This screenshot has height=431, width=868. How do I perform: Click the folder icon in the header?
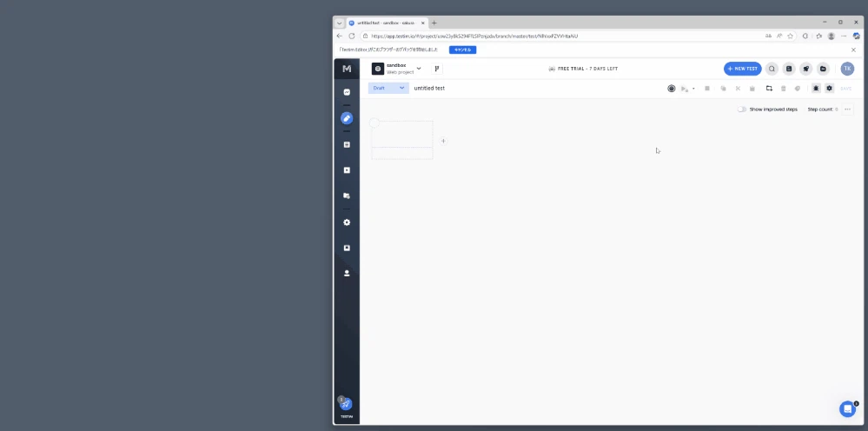(823, 69)
